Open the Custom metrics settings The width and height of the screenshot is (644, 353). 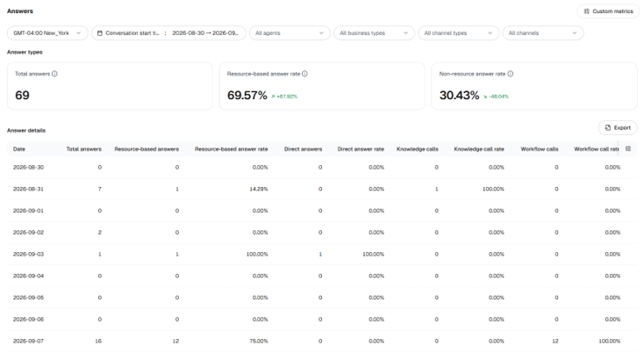pos(608,11)
